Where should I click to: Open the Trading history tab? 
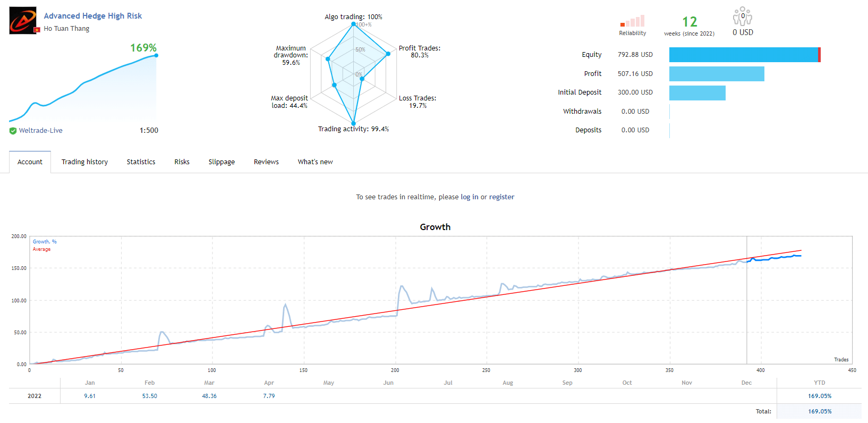pos(84,162)
